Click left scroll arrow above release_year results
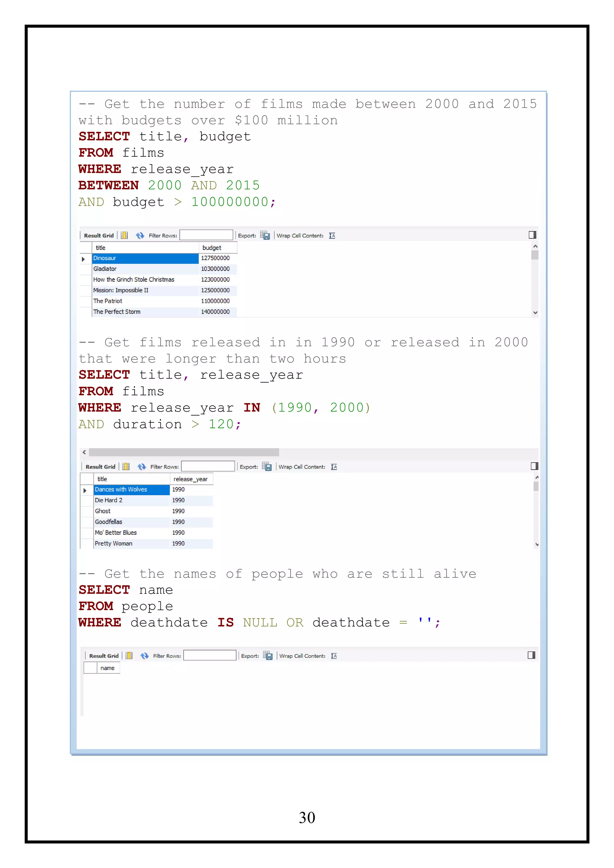 84,452
